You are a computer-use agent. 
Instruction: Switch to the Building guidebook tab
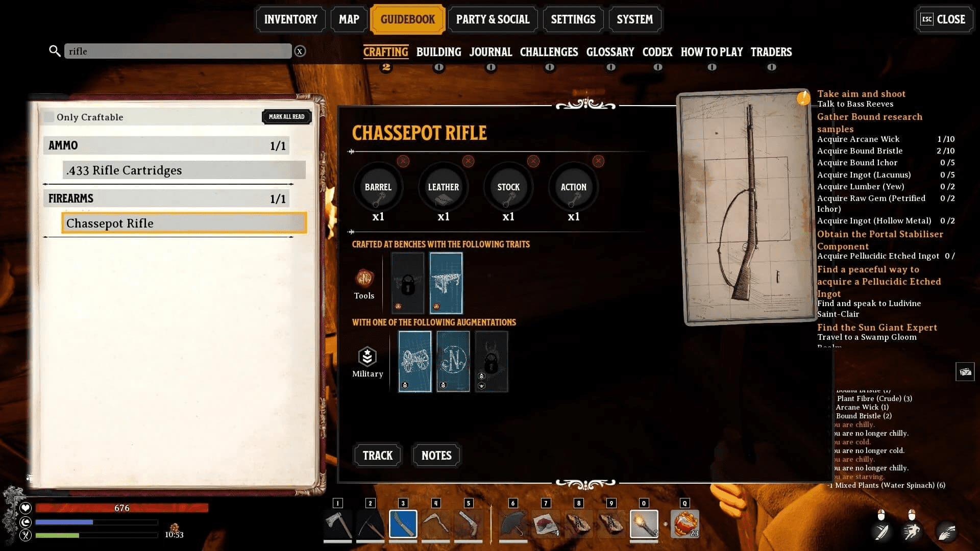[439, 52]
